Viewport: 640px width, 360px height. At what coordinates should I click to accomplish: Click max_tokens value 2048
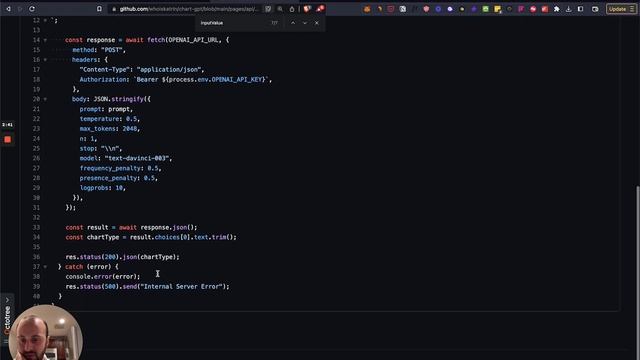tap(130, 129)
